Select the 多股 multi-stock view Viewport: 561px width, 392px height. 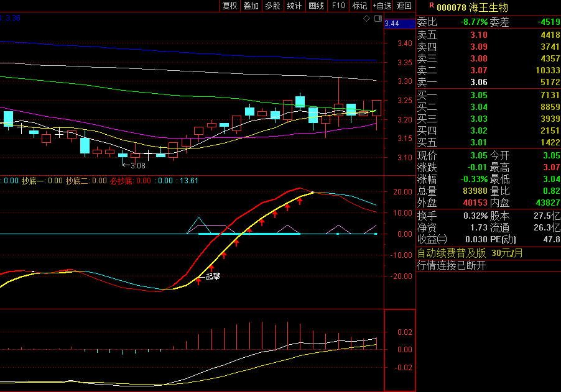272,6
